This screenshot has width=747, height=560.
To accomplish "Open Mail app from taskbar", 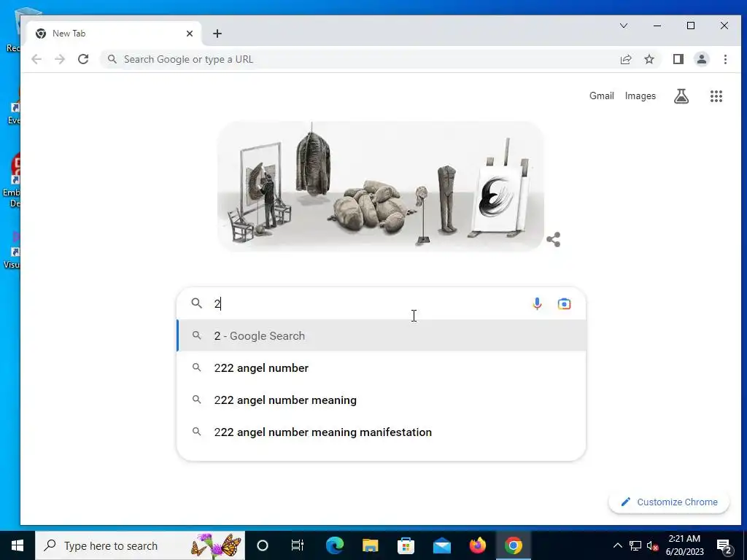I will (441, 545).
